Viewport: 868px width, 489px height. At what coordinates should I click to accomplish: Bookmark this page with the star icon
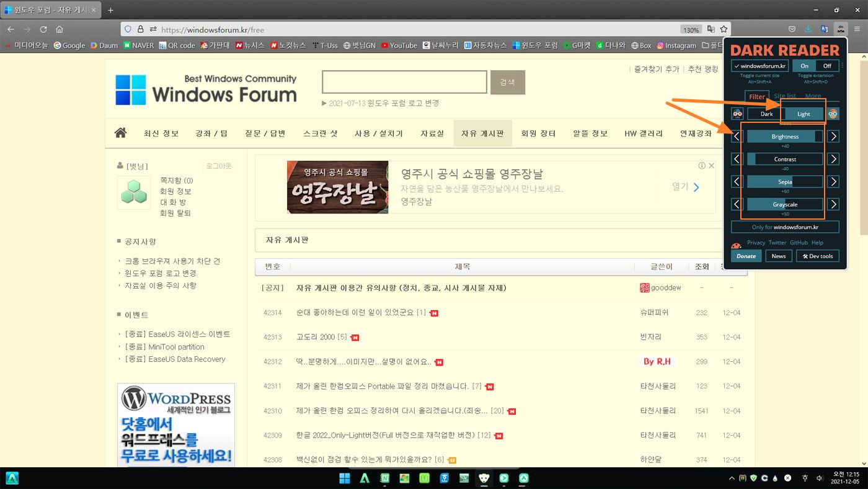coord(724,29)
